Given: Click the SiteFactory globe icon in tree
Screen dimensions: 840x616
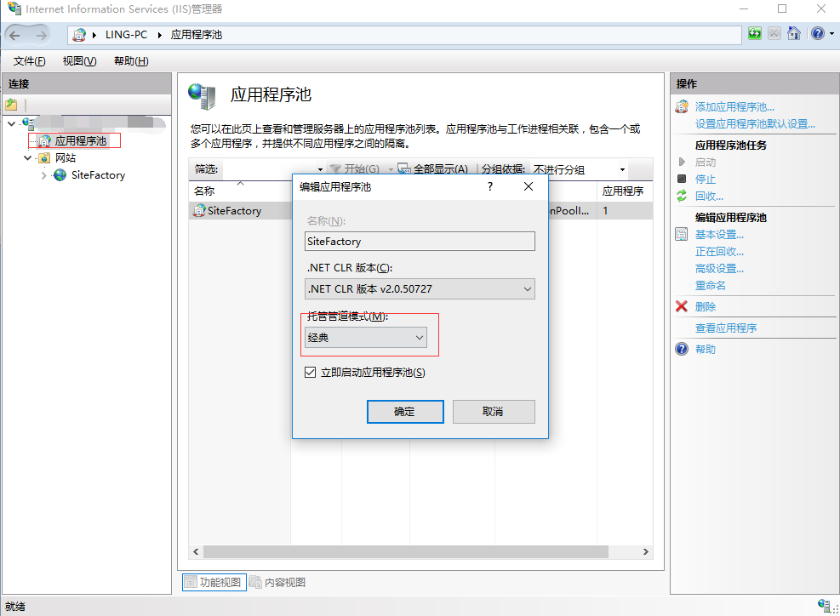Looking at the screenshot, I should click(60, 175).
